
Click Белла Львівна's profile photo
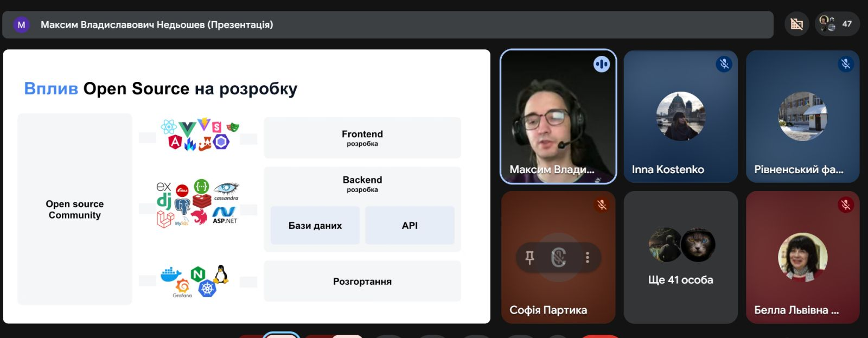802,257
